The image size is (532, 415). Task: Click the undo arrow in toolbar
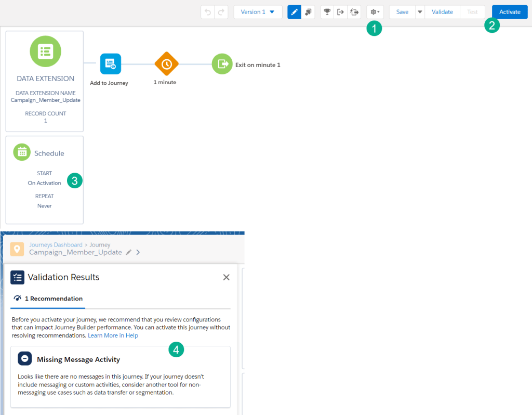coord(208,12)
